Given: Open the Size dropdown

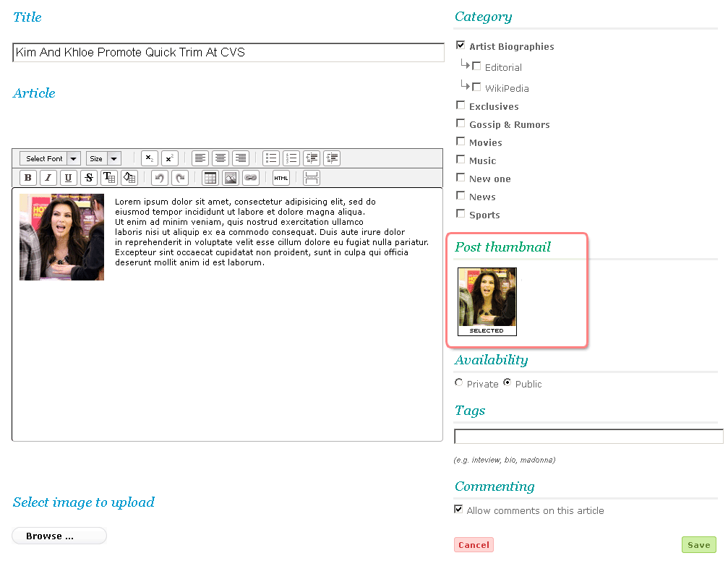Looking at the screenshot, I should pyautogui.click(x=104, y=158).
